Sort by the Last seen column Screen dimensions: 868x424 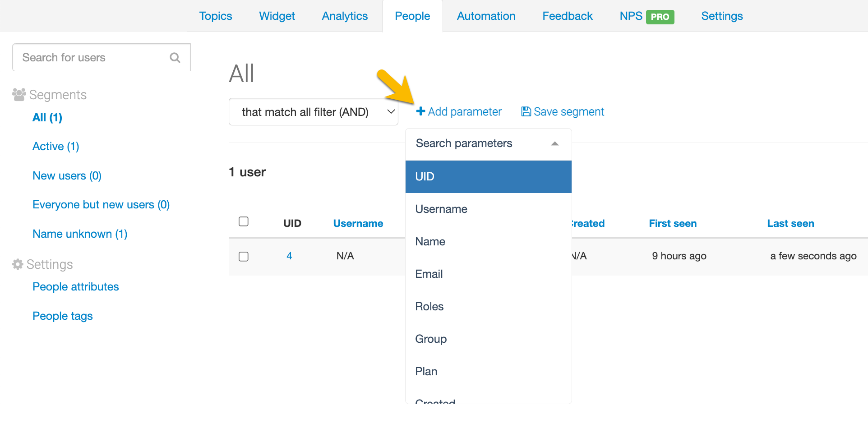(x=790, y=223)
